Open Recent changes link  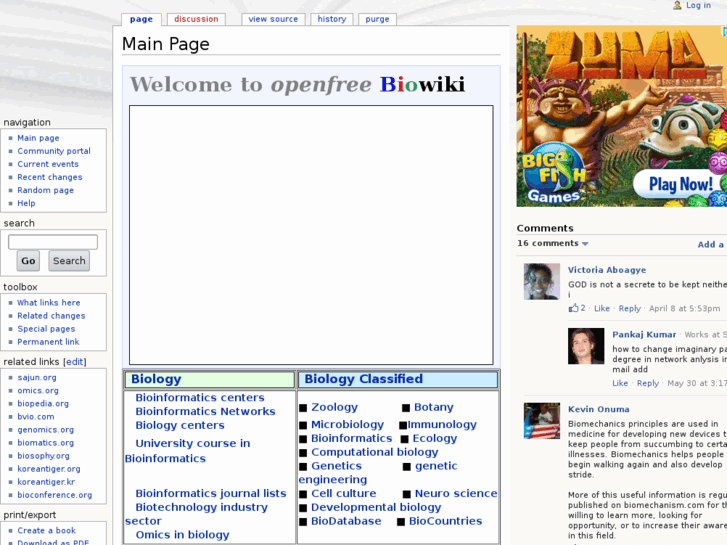50,177
